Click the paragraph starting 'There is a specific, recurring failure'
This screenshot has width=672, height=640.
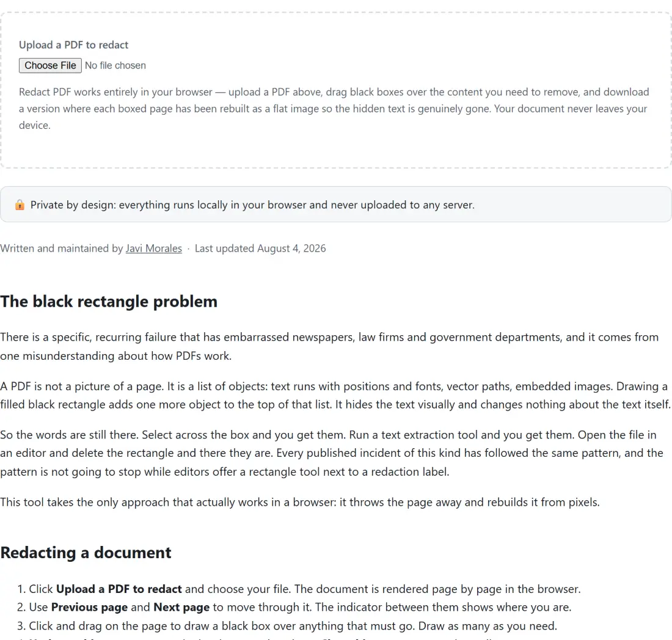click(x=329, y=346)
